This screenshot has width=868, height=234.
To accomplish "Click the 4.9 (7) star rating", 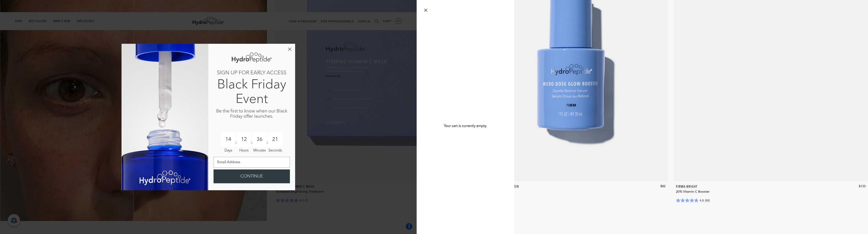I will tap(292, 200).
